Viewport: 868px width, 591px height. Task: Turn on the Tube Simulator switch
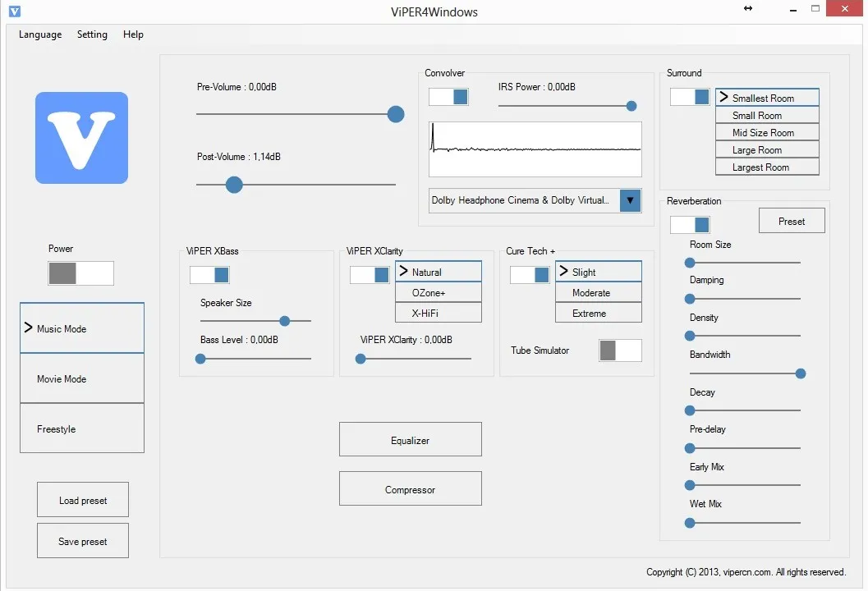tap(620, 350)
